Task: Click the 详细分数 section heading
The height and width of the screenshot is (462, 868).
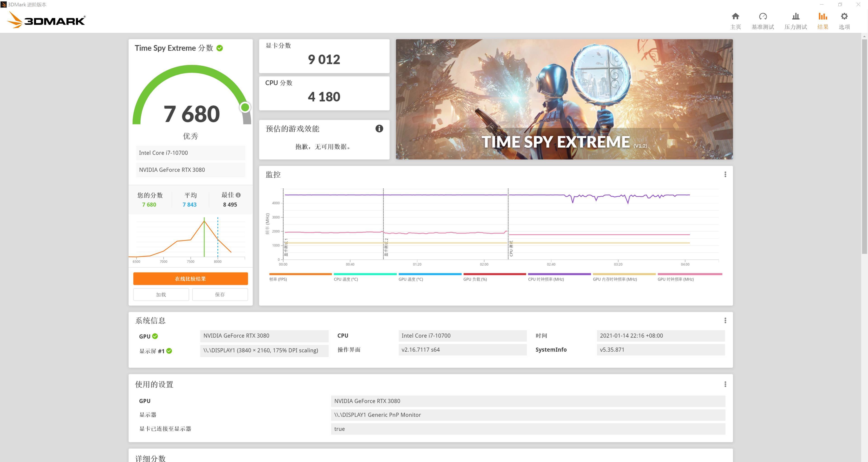Action: (x=150, y=458)
